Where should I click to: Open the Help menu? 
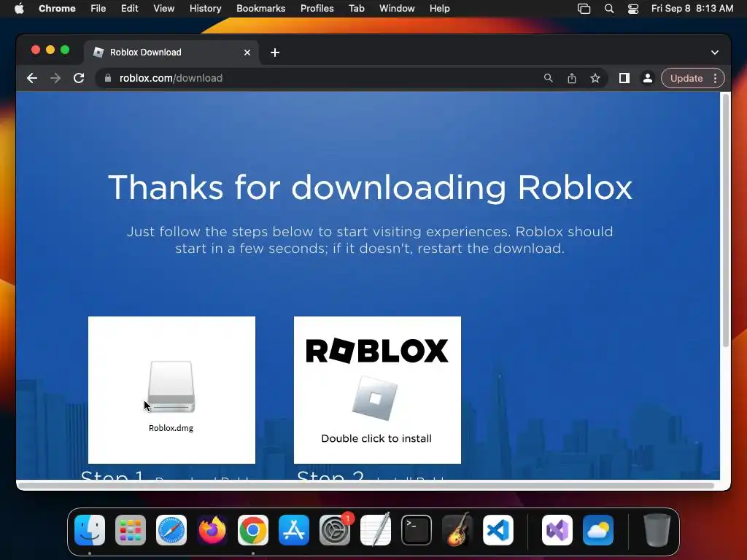coord(439,9)
